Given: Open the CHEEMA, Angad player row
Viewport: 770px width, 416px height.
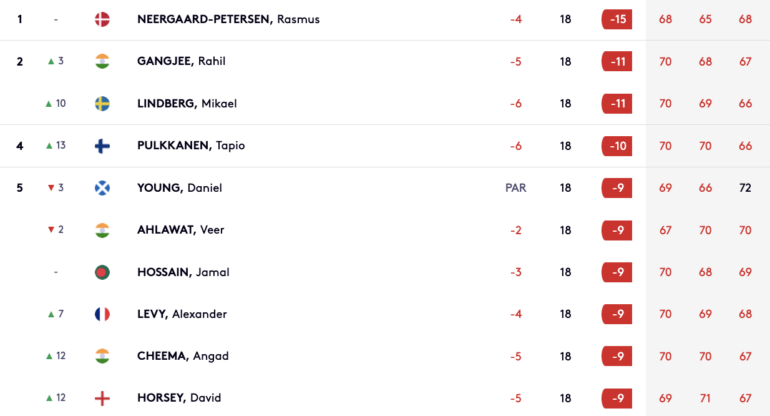Looking at the screenshot, I should pyautogui.click(x=385, y=356).
